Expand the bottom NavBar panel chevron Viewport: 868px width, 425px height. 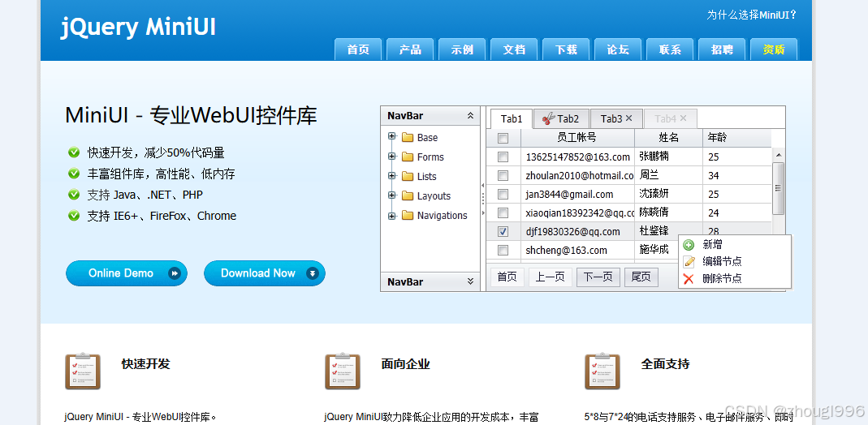(470, 281)
